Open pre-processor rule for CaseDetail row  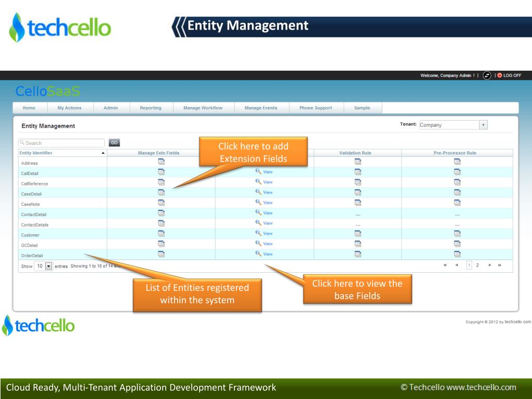[x=457, y=192]
